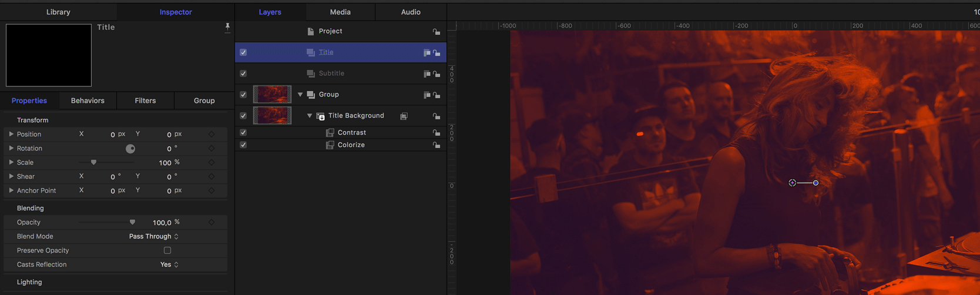The width and height of the screenshot is (980, 295).
Task: Lock the Title Background layer
Action: click(x=436, y=116)
